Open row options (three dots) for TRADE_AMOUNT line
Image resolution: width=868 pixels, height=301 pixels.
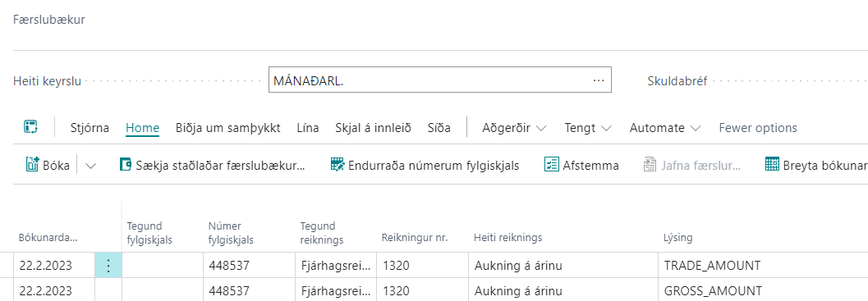pyautogui.click(x=108, y=266)
